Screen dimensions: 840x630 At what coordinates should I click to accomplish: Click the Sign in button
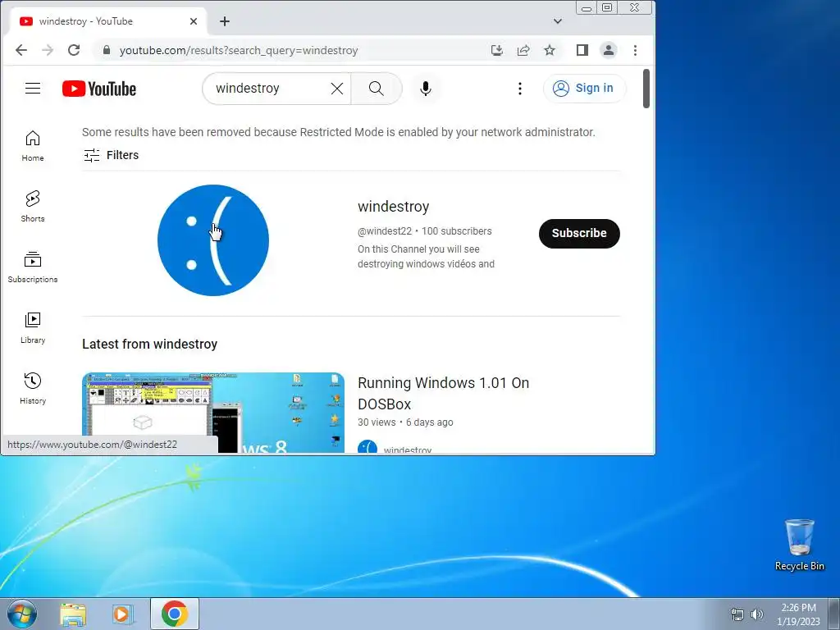pos(584,89)
